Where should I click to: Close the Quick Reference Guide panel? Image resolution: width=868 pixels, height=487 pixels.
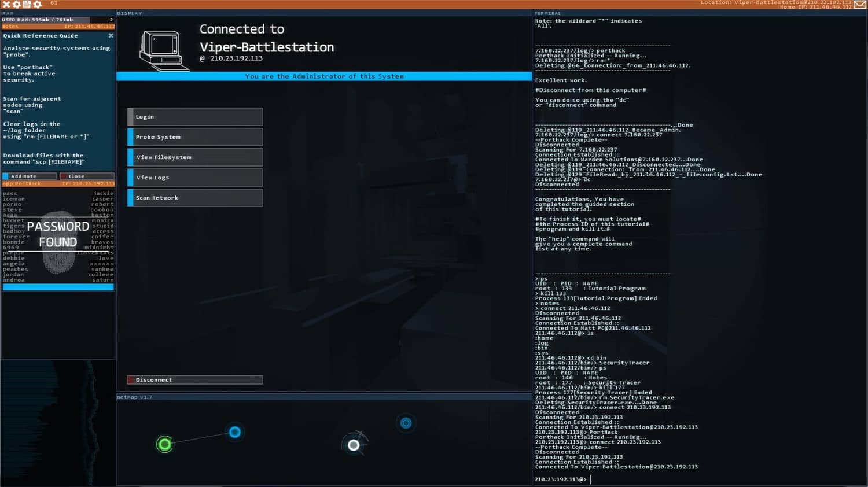pyautogui.click(x=111, y=35)
